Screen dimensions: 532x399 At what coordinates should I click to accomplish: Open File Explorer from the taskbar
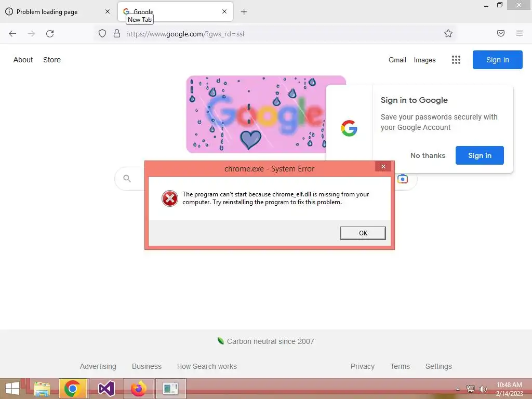42,389
